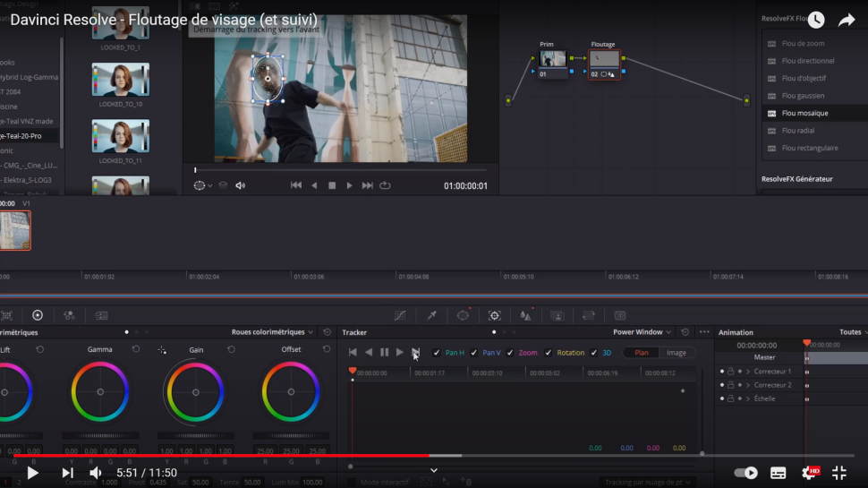Select Flou radial effect

[815, 131]
